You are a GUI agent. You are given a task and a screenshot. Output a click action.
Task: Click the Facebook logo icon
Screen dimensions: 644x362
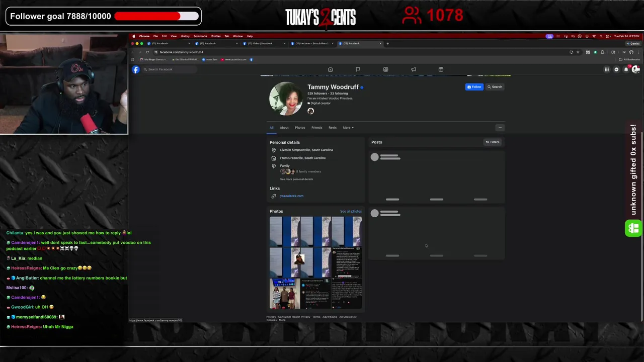[x=136, y=69]
